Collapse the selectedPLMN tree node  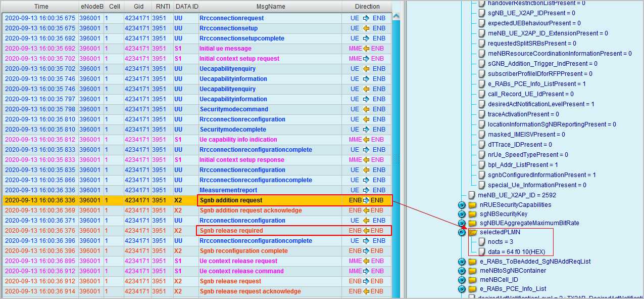[x=462, y=232]
